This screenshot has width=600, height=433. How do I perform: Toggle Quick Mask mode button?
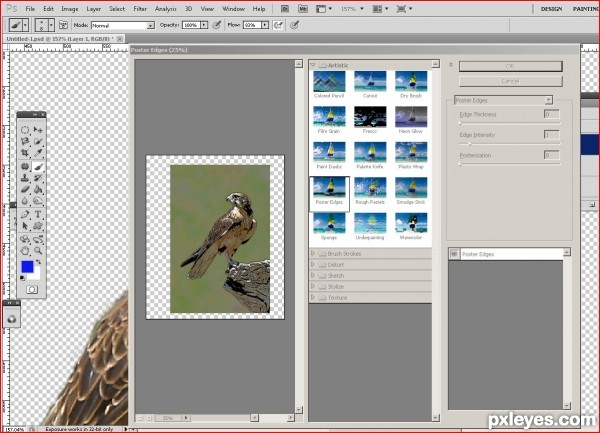pyautogui.click(x=32, y=290)
